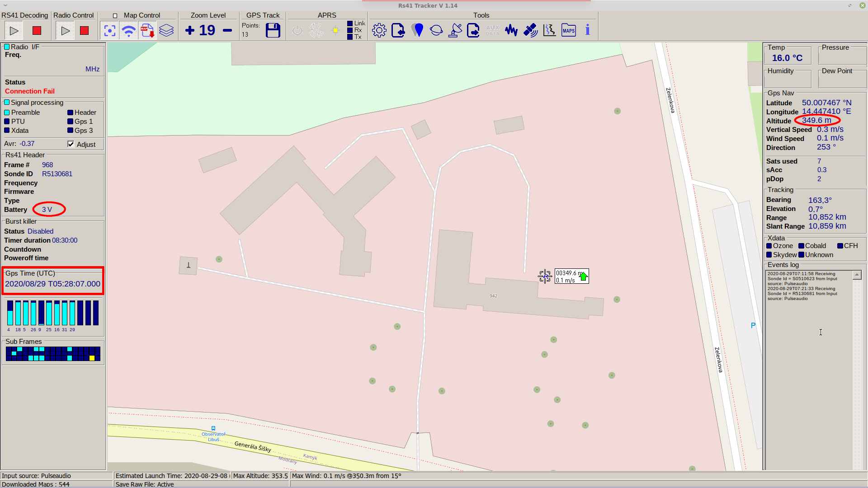Toggle the Radio I/F indicator box
868x488 pixels.
coord(7,47)
